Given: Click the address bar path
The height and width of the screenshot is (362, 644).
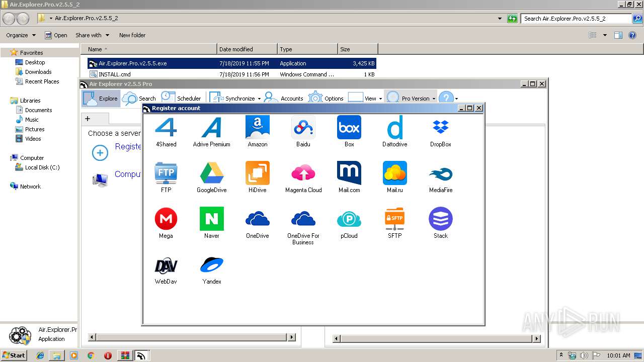Looking at the screenshot, I should 86,18.
